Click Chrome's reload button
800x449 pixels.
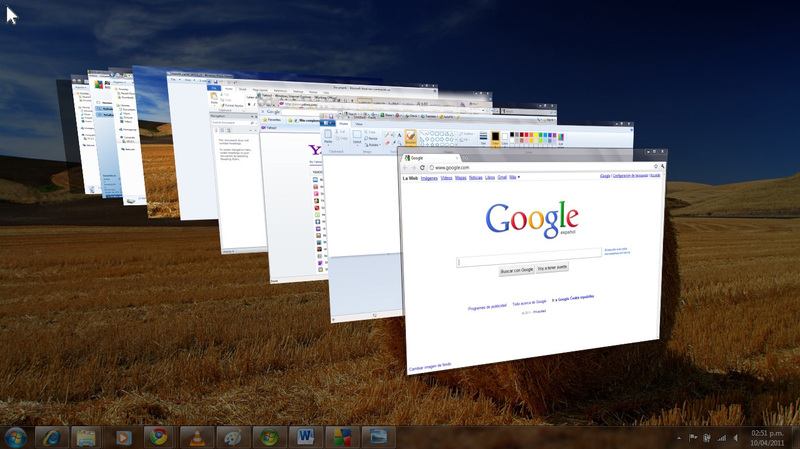point(422,167)
